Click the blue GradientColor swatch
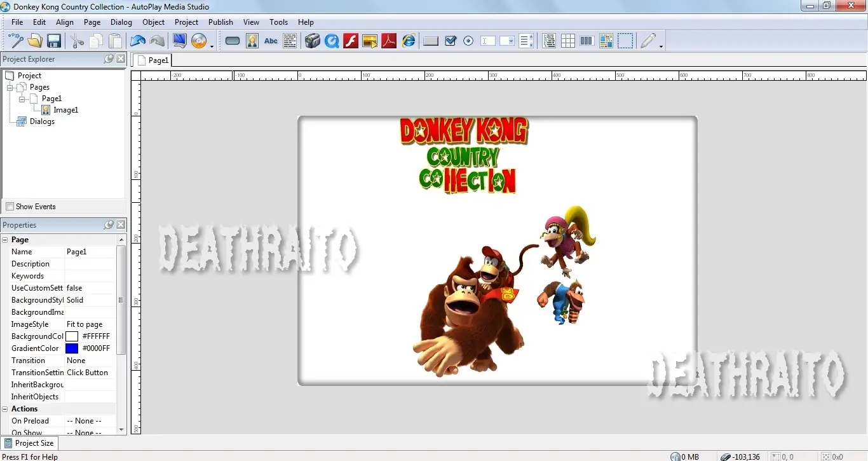The image size is (868, 461). point(72,348)
